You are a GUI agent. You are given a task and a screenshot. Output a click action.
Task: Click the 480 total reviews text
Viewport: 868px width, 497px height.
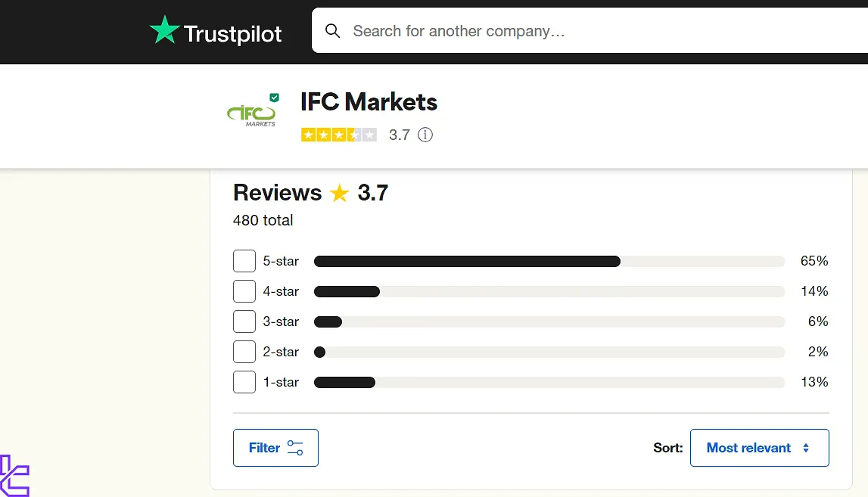point(263,220)
